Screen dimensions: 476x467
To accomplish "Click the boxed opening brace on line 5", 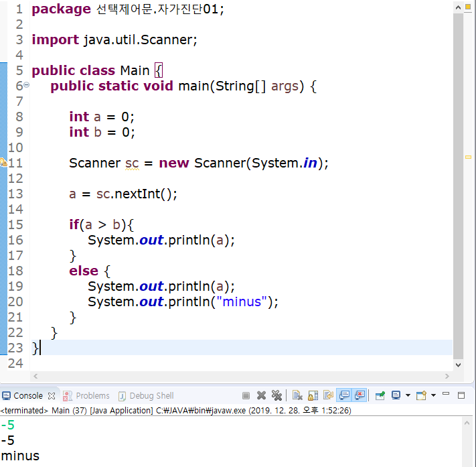I will [x=159, y=70].
